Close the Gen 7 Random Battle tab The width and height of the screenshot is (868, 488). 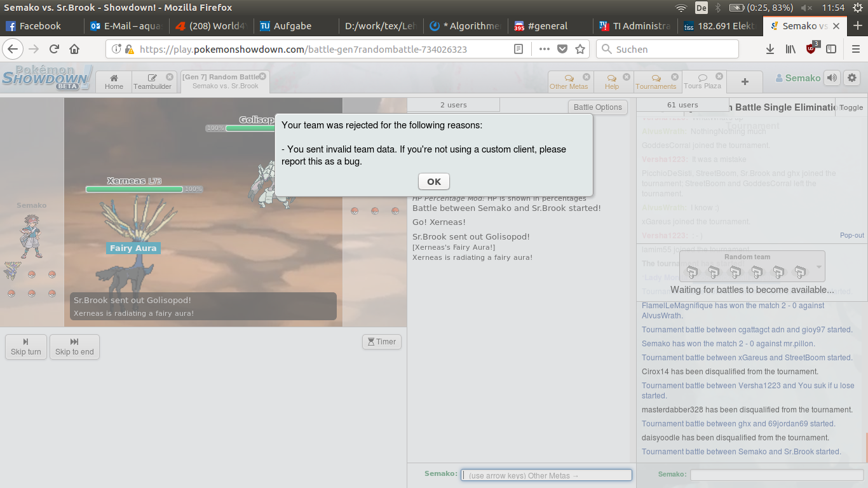[x=262, y=76]
